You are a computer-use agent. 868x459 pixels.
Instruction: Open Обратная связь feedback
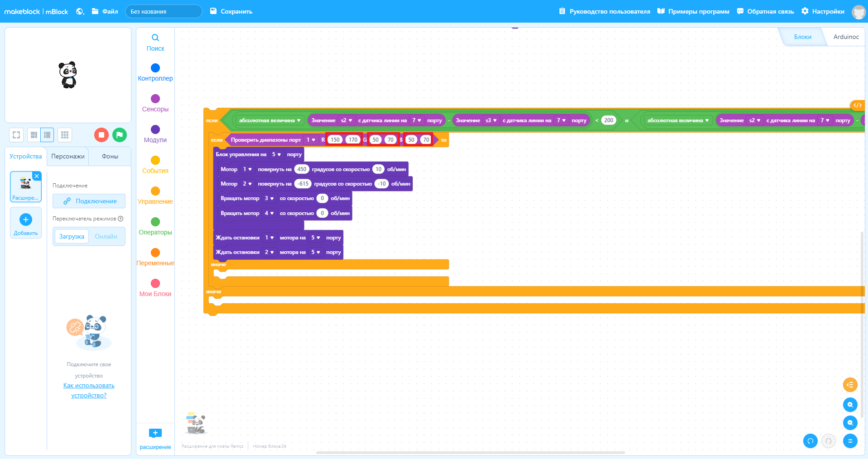(x=766, y=11)
